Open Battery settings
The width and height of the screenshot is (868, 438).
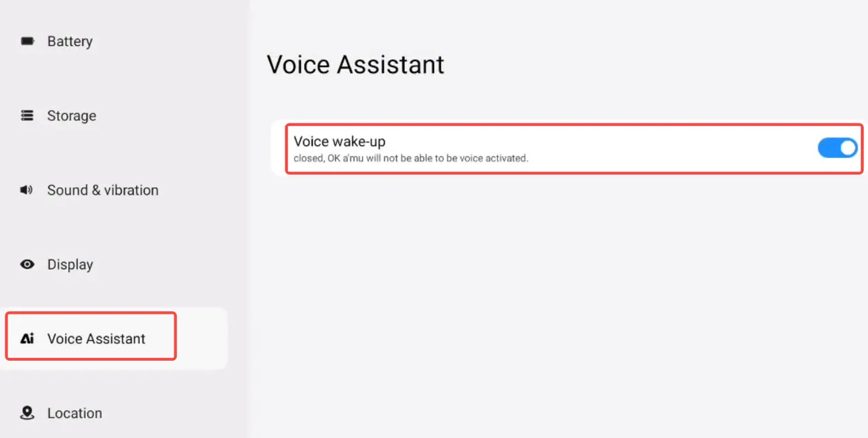pyautogui.click(x=70, y=41)
